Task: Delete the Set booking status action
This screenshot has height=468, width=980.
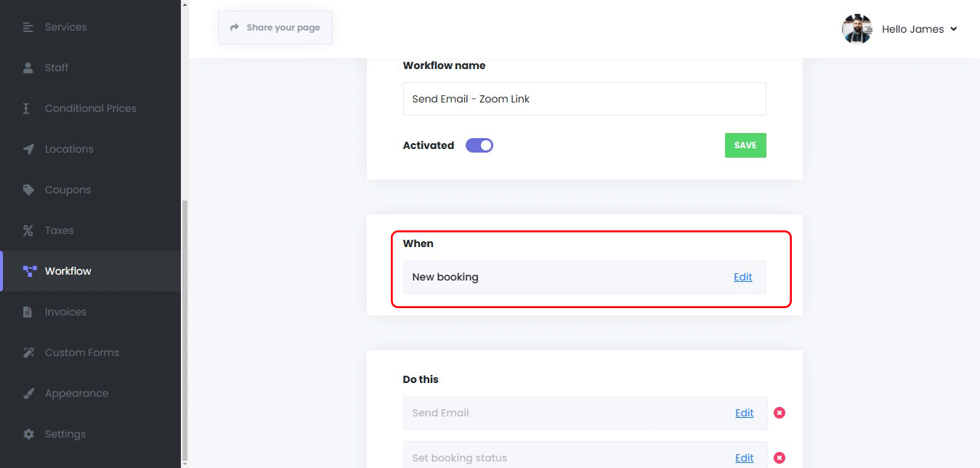Action: (779, 458)
